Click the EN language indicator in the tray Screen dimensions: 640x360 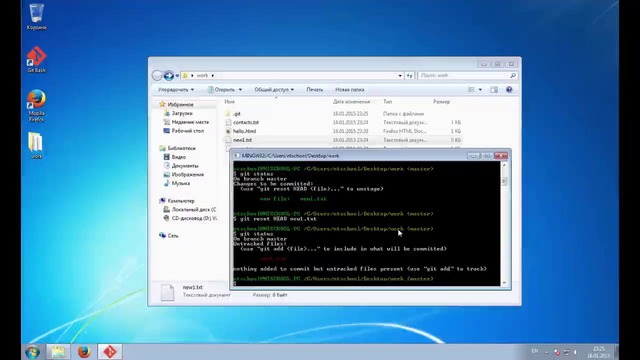click(x=535, y=351)
